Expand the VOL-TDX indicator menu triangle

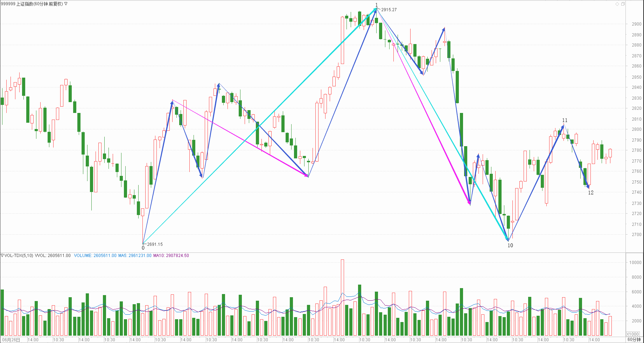[x=2, y=256]
